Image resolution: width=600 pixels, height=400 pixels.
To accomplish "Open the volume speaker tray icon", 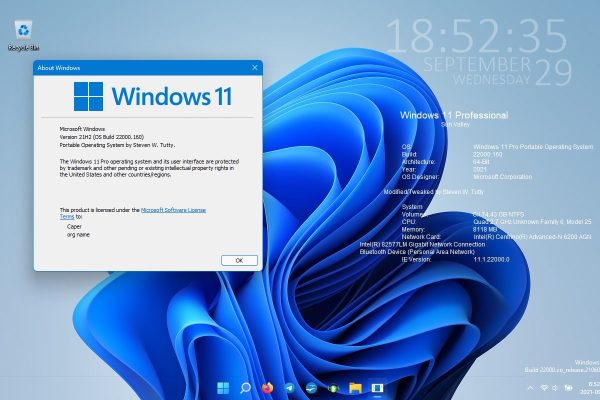I will (x=555, y=388).
